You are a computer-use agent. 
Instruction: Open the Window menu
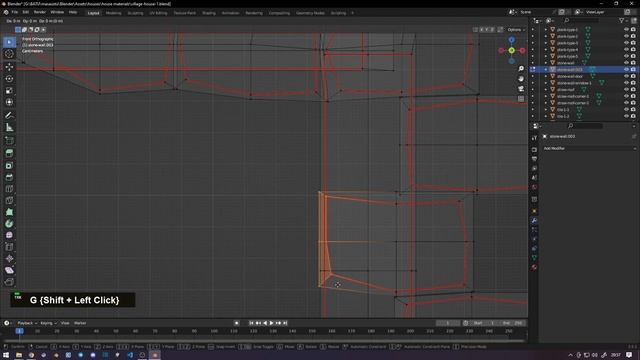(57, 12)
